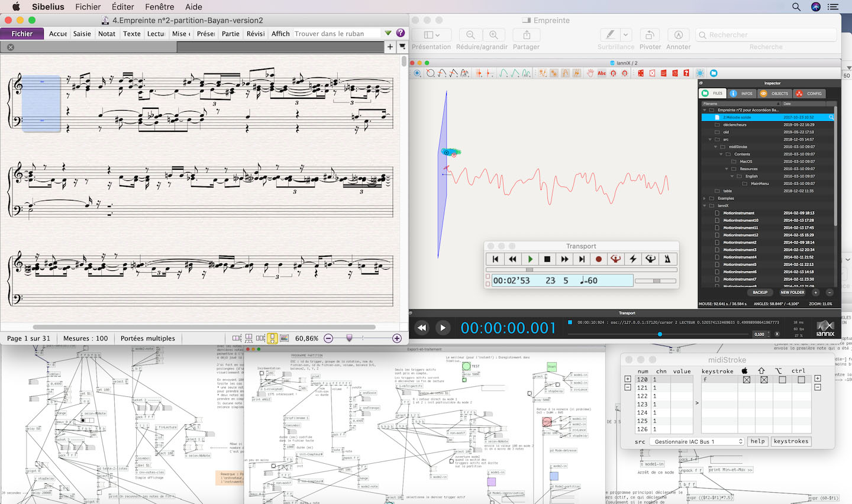Collapse the Resources folder in IanniX tree
Screen dimensions: 852x504
[727, 169]
